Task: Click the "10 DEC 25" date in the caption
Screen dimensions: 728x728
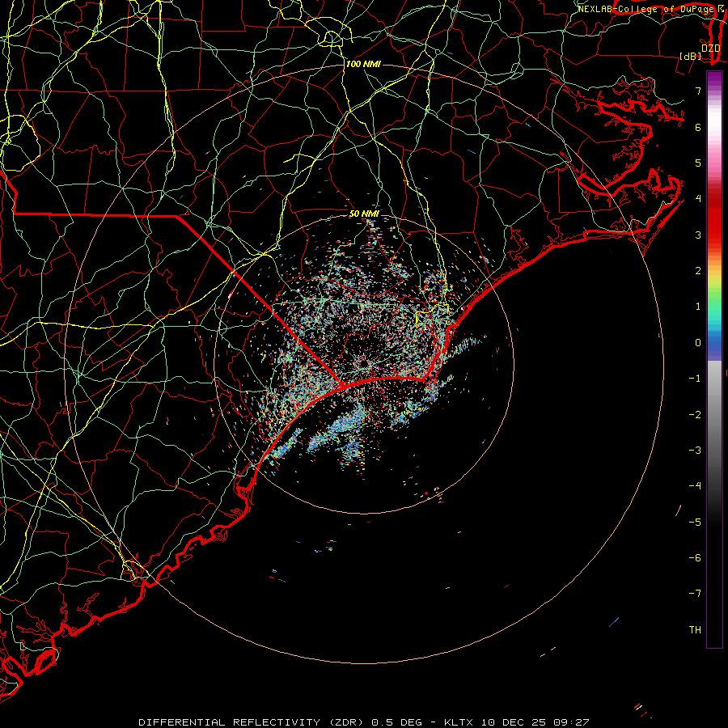Action: [513, 722]
